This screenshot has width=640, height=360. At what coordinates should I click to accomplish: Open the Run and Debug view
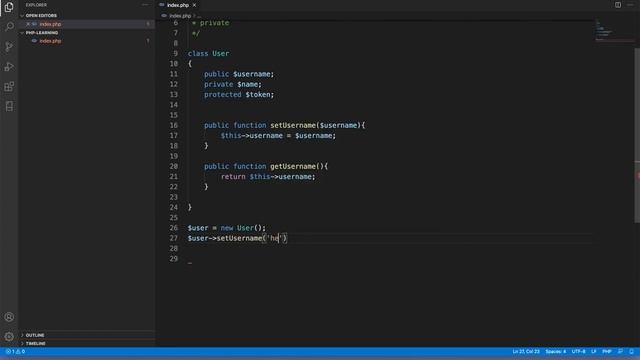[x=9, y=67]
